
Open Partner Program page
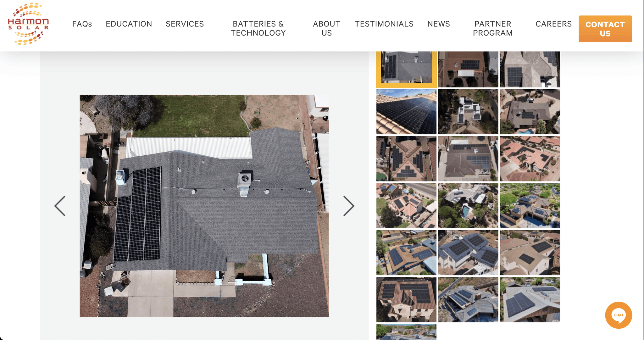pos(492,28)
